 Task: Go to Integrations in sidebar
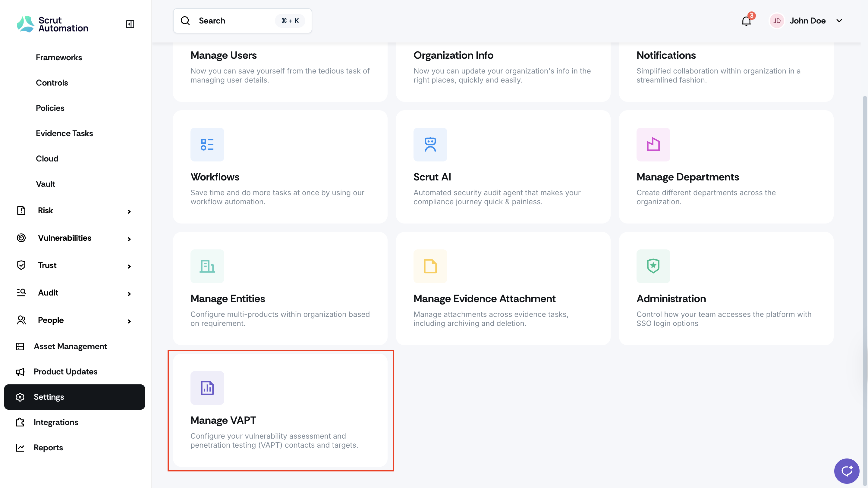pyautogui.click(x=56, y=422)
